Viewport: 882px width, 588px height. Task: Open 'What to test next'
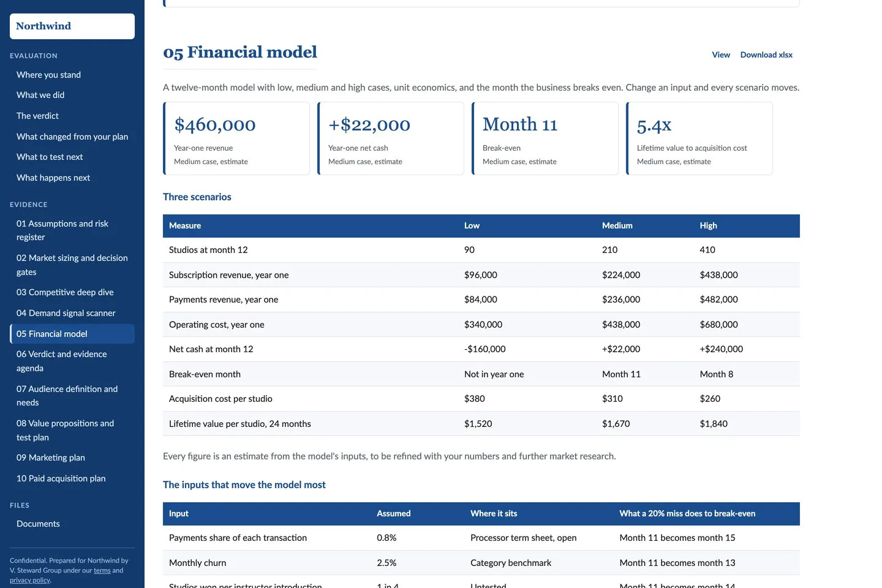[50, 157]
